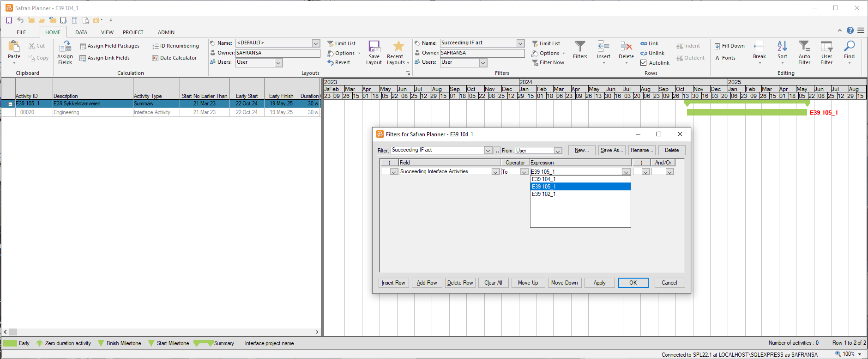Open zoom 100% dropdown in status bar

coord(860,354)
